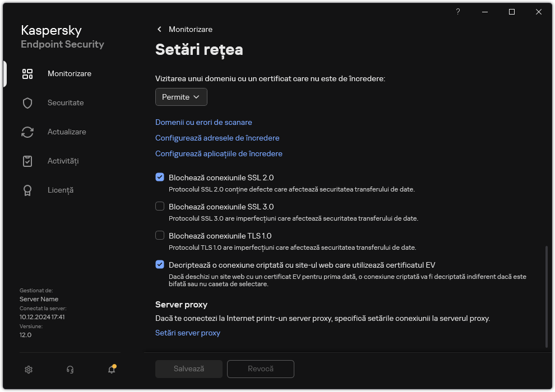
Task: Open the Securitate section in sidebar
Action: tap(66, 103)
